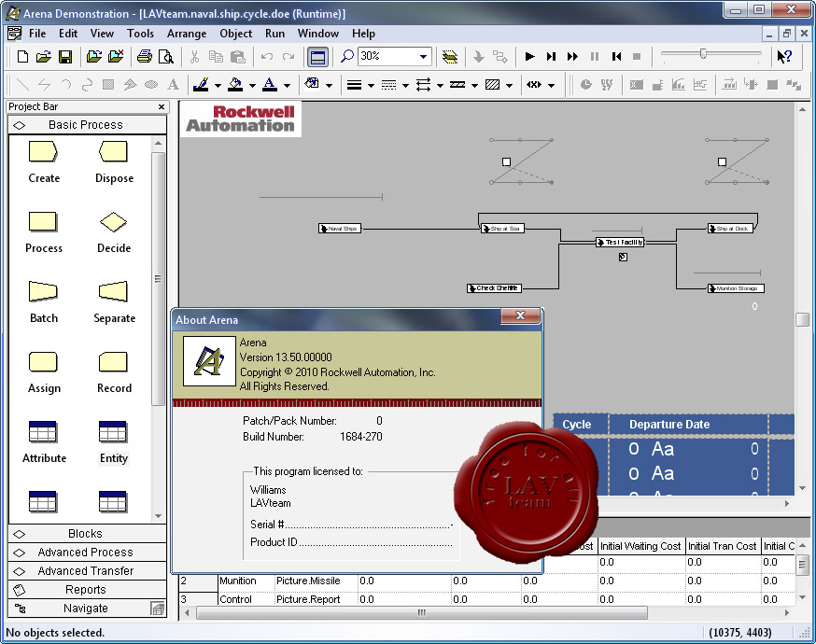The width and height of the screenshot is (816, 644).
Task: Print the model
Action: (x=144, y=56)
